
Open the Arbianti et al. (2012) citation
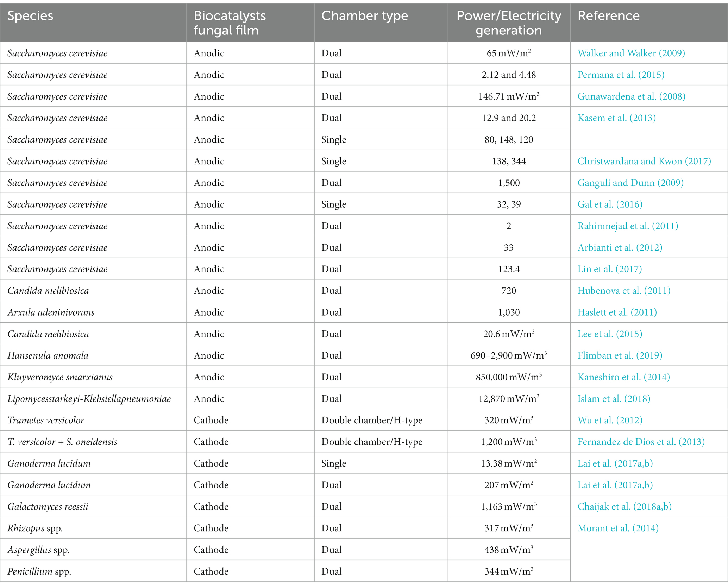pos(620,248)
